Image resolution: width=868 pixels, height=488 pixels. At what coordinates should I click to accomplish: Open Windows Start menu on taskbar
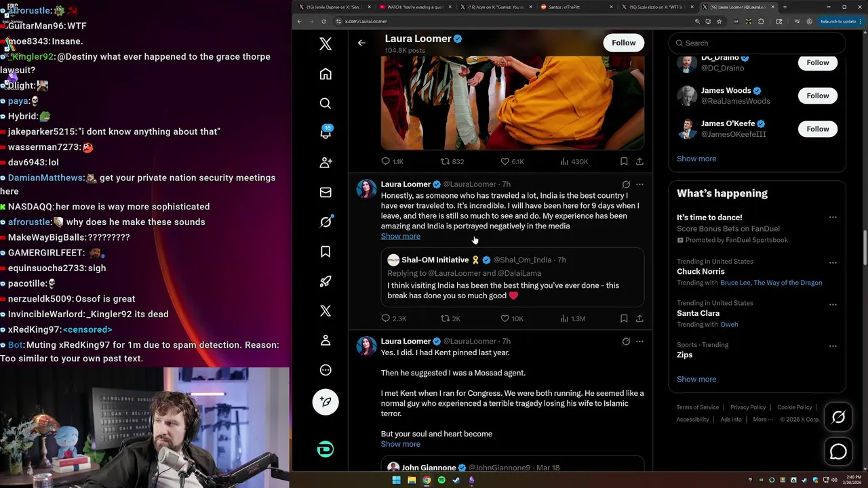pyautogui.click(x=397, y=481)
